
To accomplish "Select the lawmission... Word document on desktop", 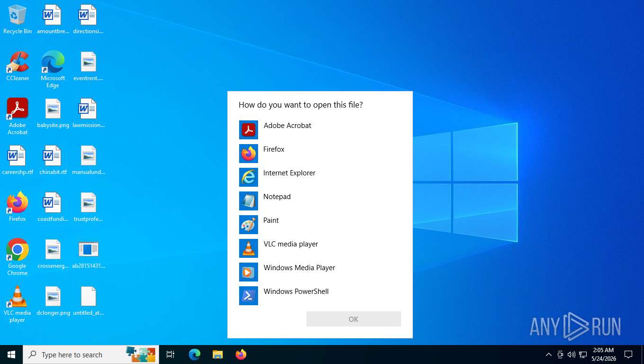I will 89,113.
